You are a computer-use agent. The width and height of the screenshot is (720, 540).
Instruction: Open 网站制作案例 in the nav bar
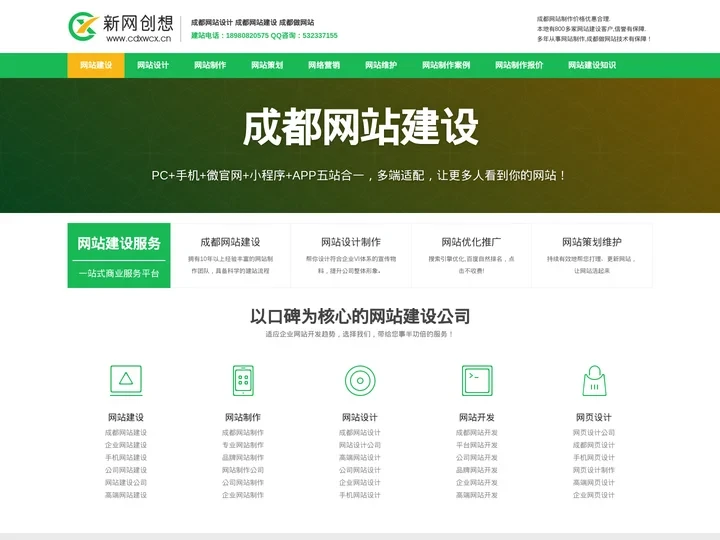coord(446,65)
